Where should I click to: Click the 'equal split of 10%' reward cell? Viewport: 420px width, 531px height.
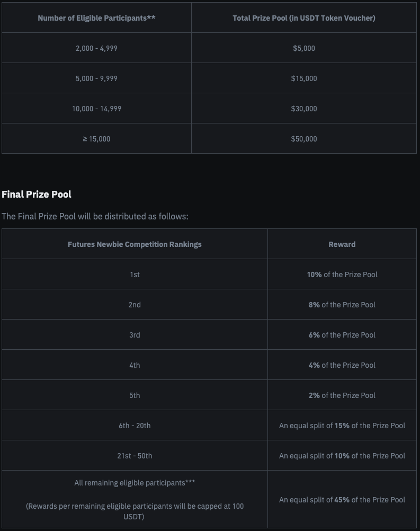[x=342, y=456]
